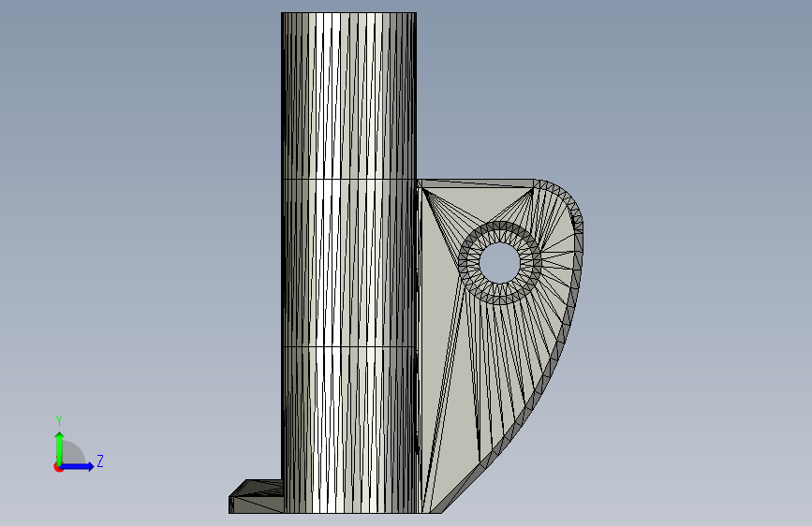This screenshot has width=812, height=526.
Task: Click the circular hole in the bracket
Action: tap(500, 262)
